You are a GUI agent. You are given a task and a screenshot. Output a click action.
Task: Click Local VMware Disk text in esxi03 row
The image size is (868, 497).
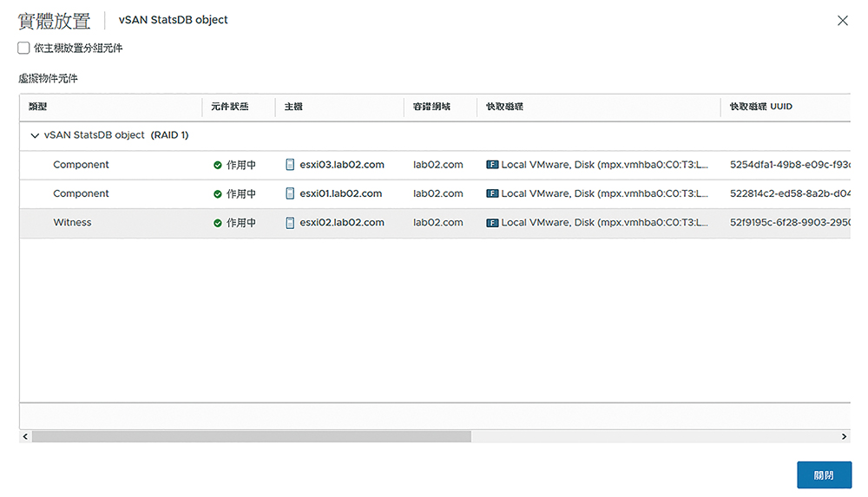[x=604, y=165]
